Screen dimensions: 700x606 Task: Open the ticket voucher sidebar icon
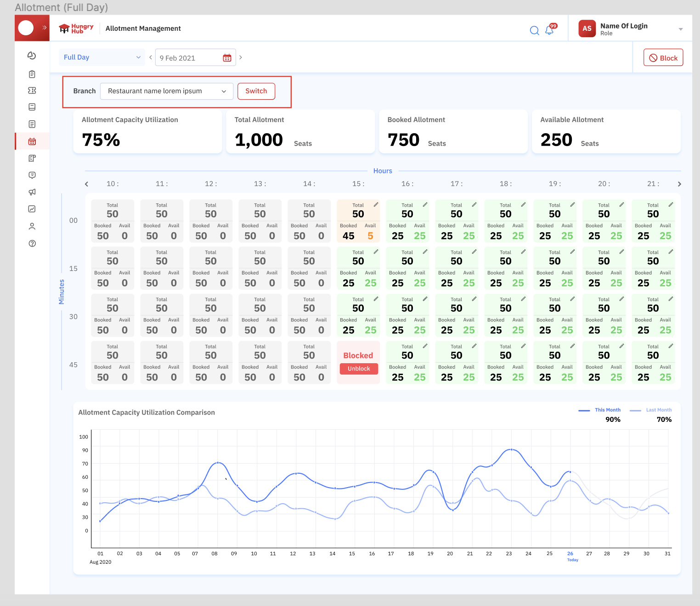click(x=32, y=90)
